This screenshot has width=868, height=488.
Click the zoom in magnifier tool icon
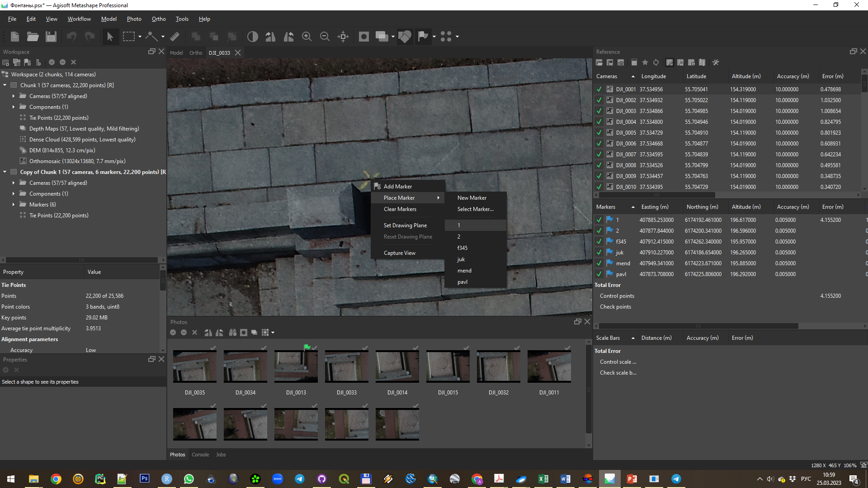click(x=307, y=36)
